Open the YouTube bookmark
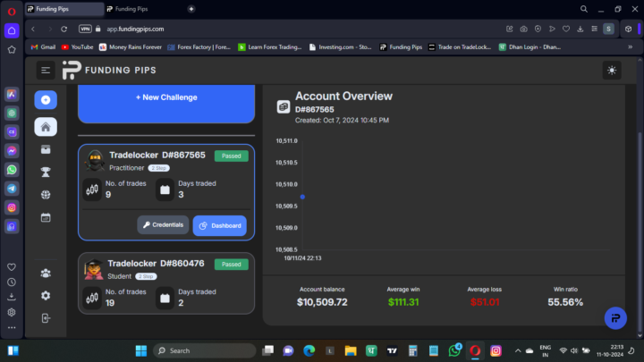Image resolution: width=644 pixels, height=362 pixels. point(77,47)
